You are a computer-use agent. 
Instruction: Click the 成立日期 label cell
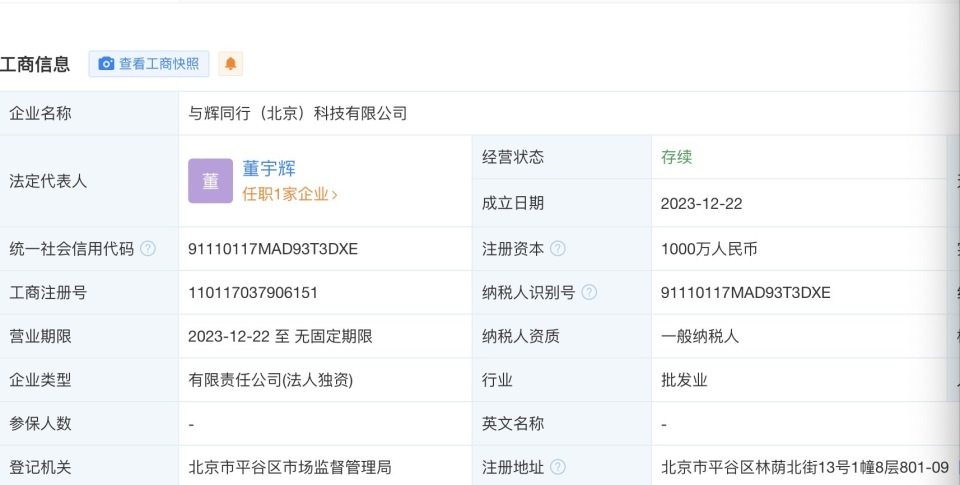562,203
